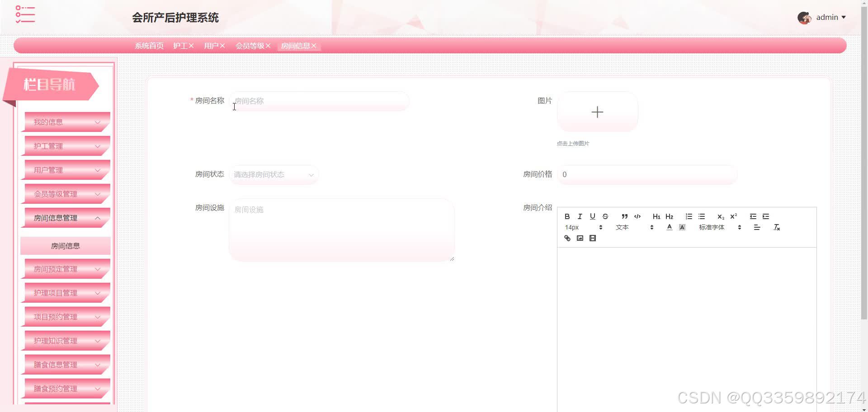Screen dimensions: 868x412
Task: Apply superscript formatting
Action: pyautogui.click(x=733, y=216)
